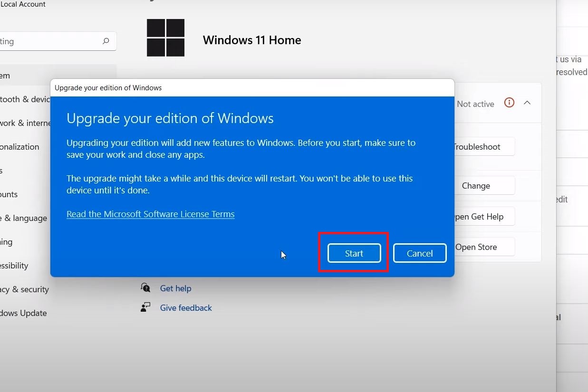Open the Give feedback link
The height and width of the screenshot is (392, 588).
click(186, 308)
